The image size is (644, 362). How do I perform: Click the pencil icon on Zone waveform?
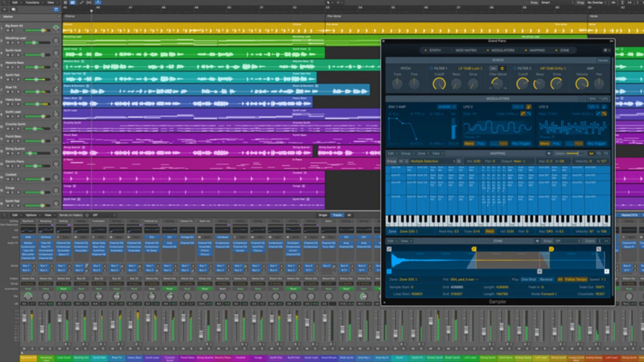(389, 249)
